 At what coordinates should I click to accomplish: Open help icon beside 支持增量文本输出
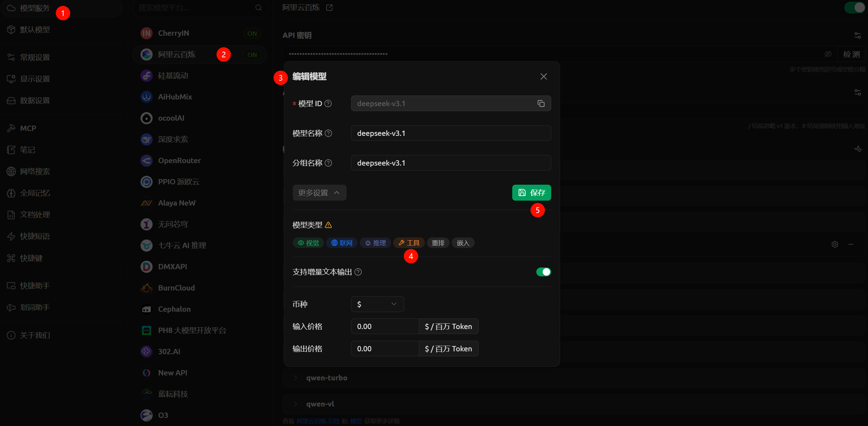coord(358,272)
